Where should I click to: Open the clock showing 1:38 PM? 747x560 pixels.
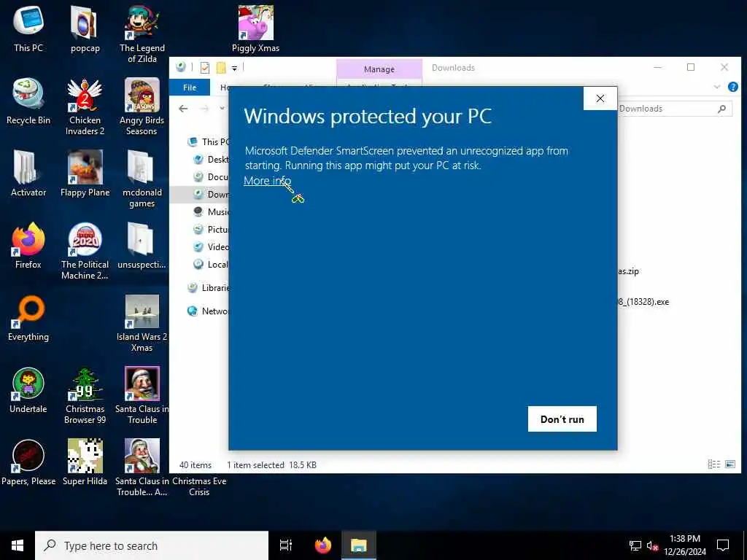tap(685, 545)
